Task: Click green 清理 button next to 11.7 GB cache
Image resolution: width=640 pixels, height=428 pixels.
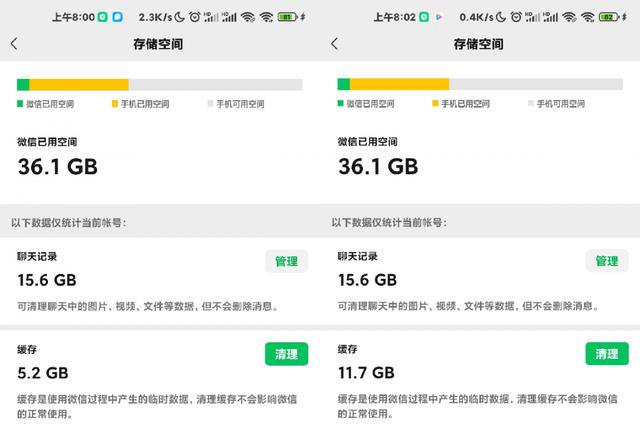Action: [607, 353]
